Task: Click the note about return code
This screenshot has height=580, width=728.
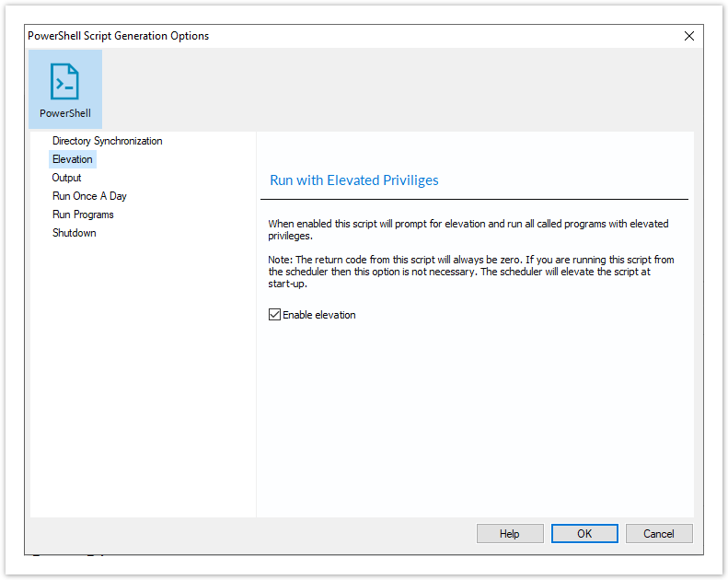Action: click(471, 272)
